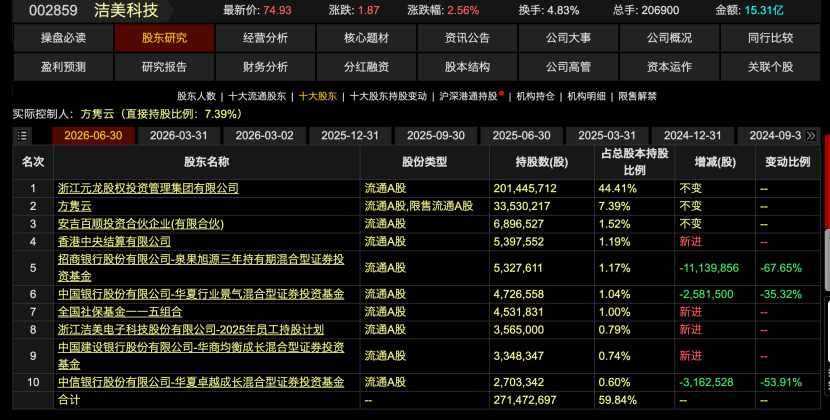The image size is (830, 420).
Task: Switch to the 2025-06-30 report date
Action: 521,136
